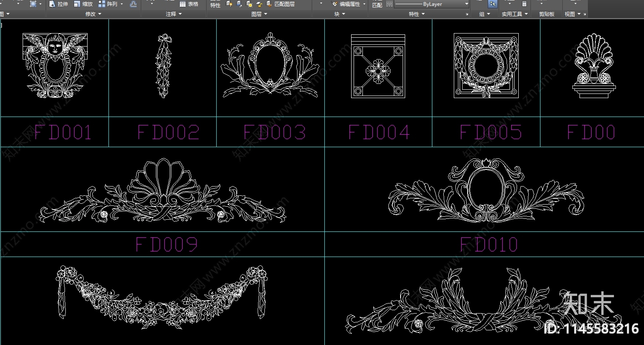Click the trim tool icon at top-left

[33, 4]
